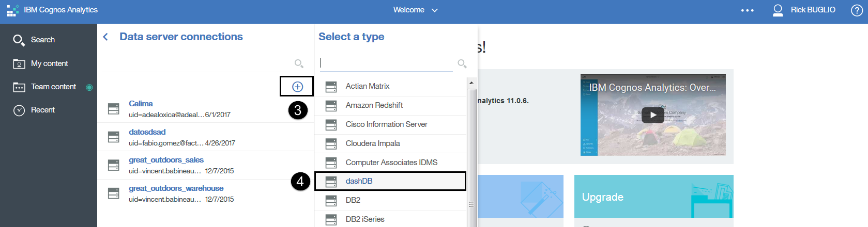Select DB2 iSeries connection type
The image size is (868, 227).
tap(390, 219)
